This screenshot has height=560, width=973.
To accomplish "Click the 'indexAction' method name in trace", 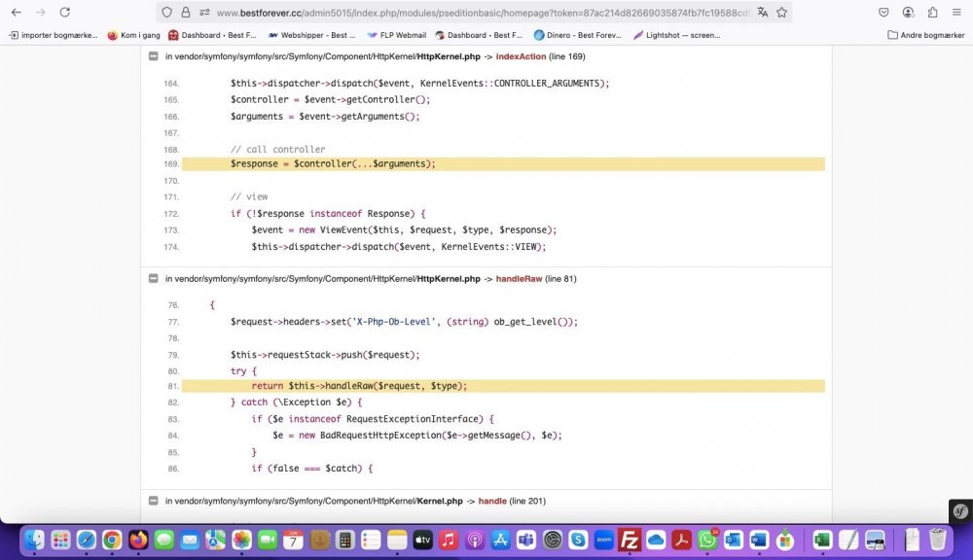I will 521,56.
